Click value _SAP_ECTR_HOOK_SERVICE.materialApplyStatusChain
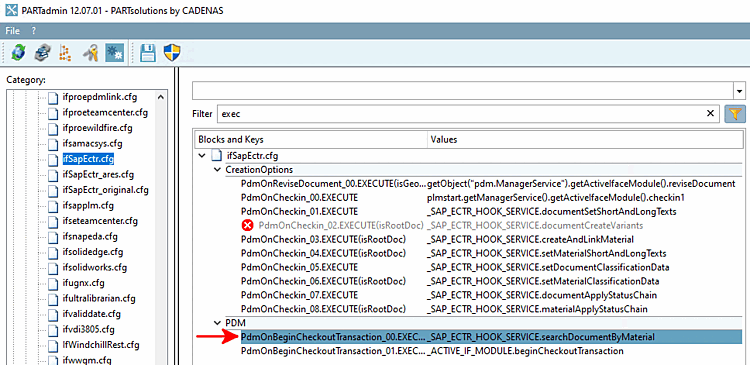 (537, 309)
